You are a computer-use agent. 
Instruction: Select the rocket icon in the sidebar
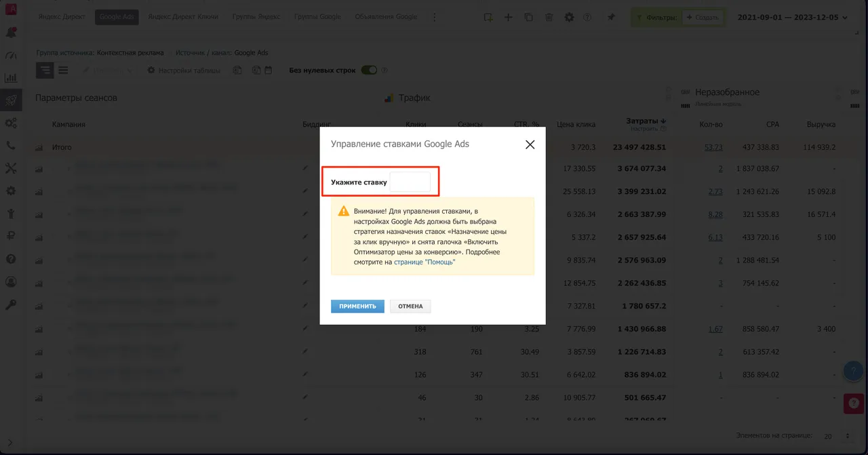pyautogui.click(x=11, y=100)
